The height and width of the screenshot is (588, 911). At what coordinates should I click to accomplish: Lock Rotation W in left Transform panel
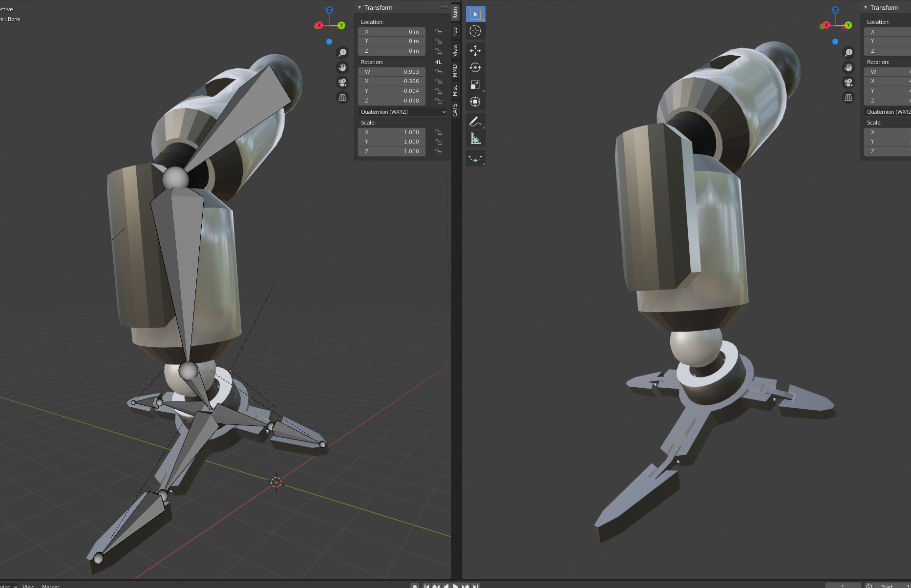pyautogui.click(x=439, y=72)
